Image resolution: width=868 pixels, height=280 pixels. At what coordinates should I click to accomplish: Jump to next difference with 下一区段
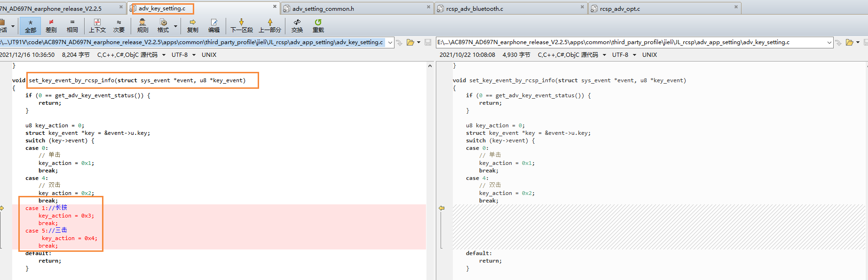242,26
